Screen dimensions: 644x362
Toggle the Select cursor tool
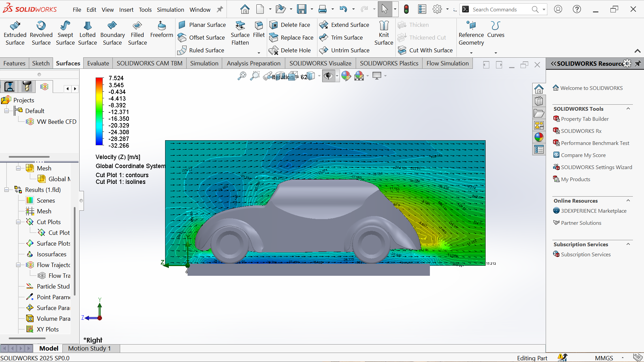[x=385, y=9]
